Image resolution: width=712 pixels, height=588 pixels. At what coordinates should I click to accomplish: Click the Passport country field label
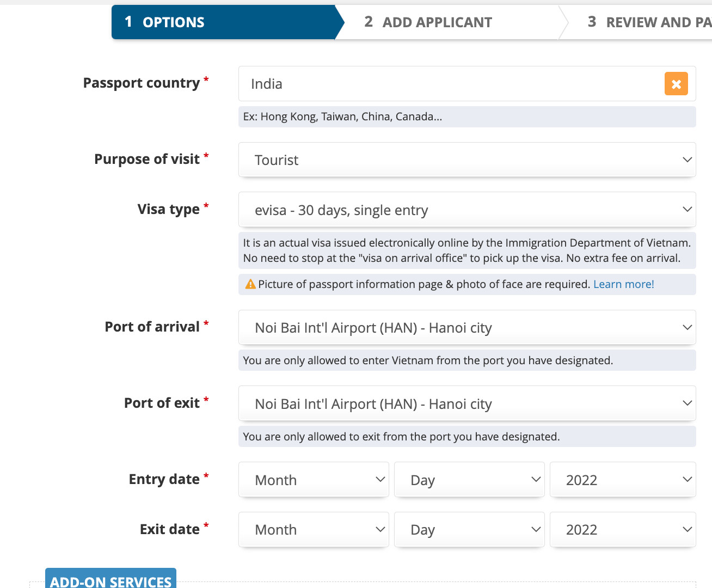click(x=141, y=83)
